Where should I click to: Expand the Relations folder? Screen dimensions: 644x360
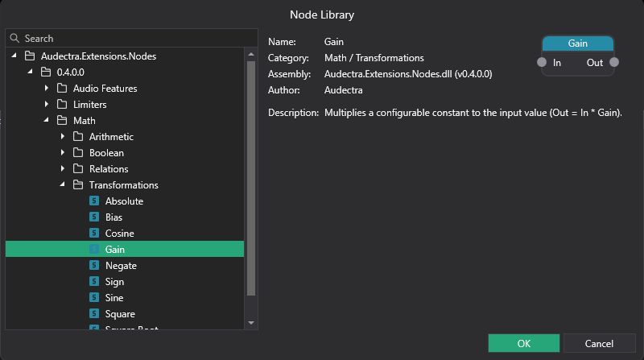point(63,168)
